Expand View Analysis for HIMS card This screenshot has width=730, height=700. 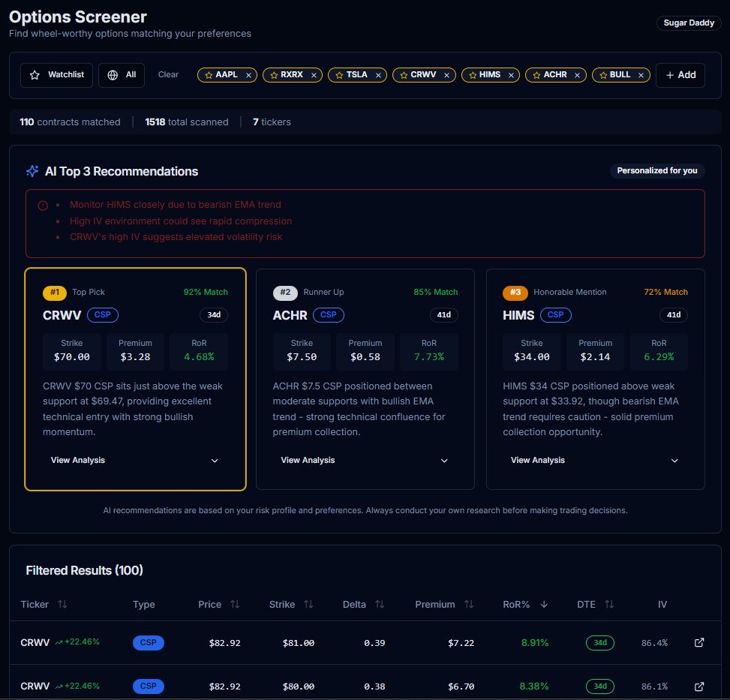[x=595, y=461]
